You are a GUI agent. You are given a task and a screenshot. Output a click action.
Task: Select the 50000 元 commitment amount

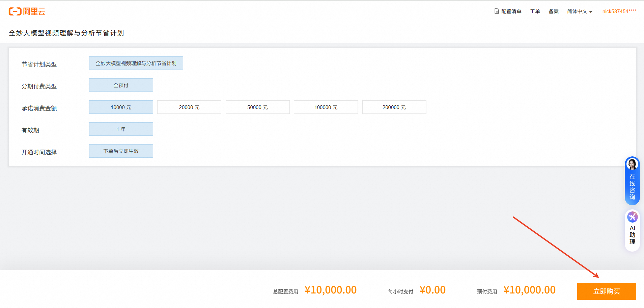[x=258, y=107]
